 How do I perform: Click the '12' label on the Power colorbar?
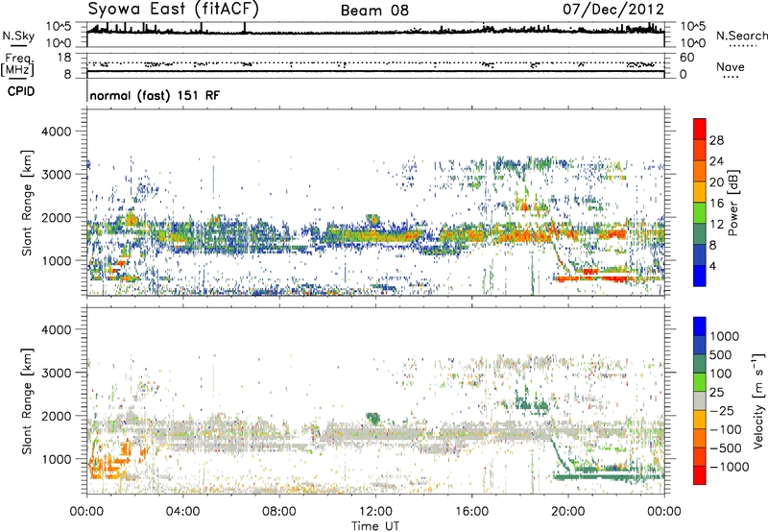716,224
